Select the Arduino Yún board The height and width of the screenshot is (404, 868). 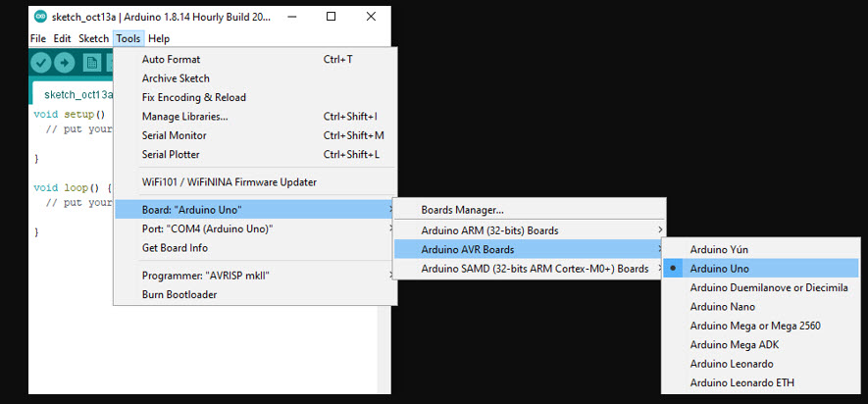tap(761, 250)
